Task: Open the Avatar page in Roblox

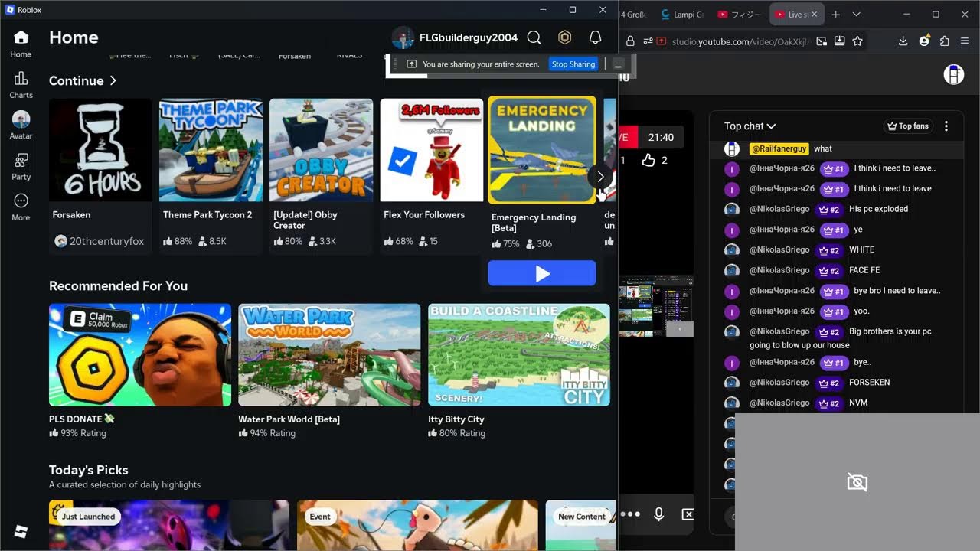Action: click(x=21, y=126)
